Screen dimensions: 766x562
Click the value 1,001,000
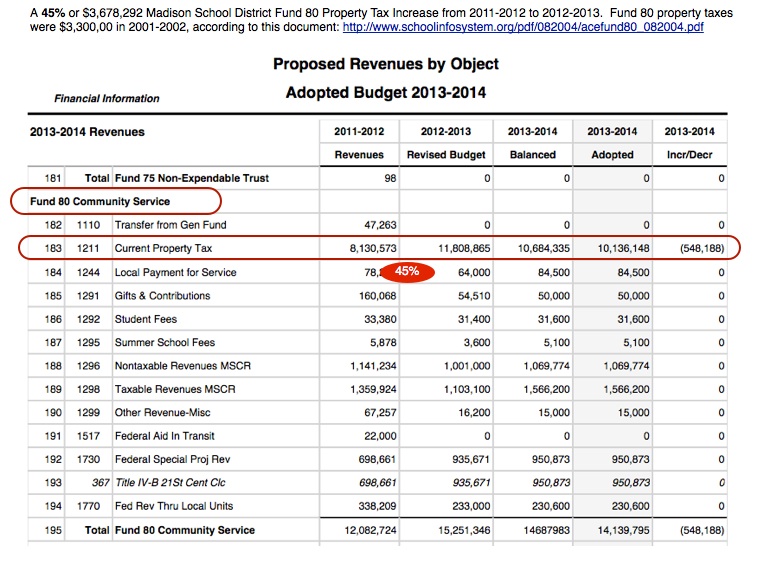click(467, 366)
